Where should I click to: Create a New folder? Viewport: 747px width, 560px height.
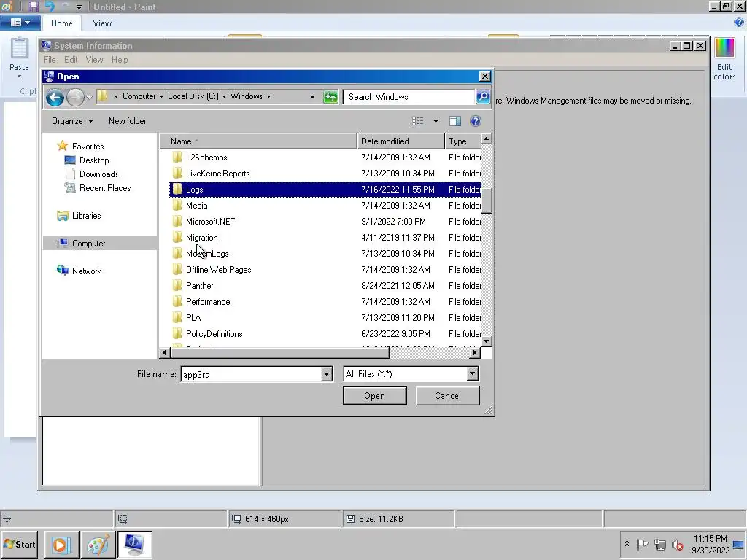point(127,121)
